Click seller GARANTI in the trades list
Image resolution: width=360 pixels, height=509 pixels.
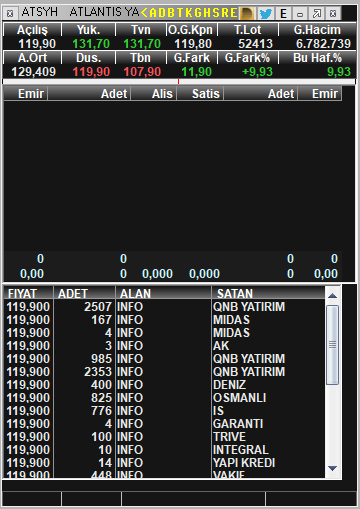coord(238,424)
